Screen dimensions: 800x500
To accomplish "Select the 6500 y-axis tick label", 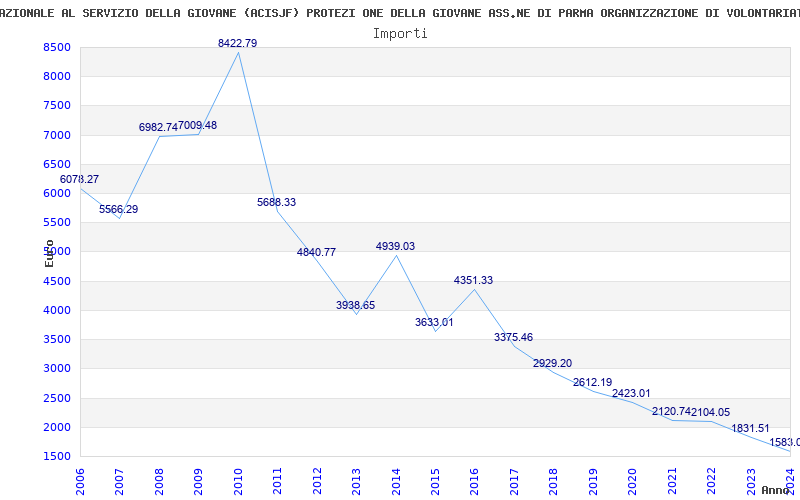I will 58,164.
